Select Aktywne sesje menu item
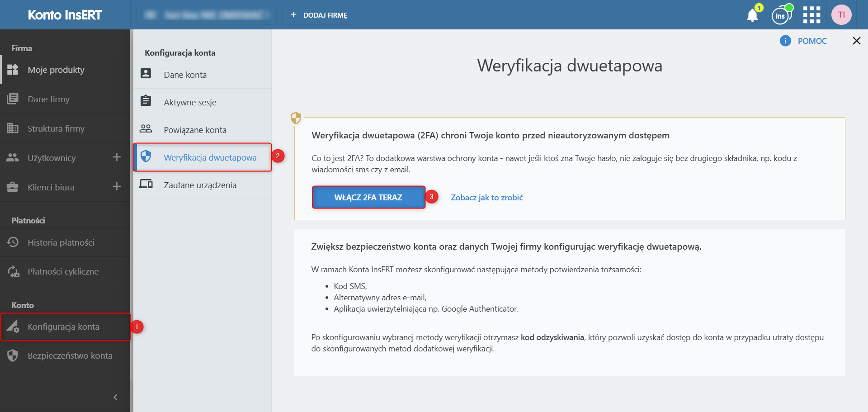 click(x=203, y=102)
